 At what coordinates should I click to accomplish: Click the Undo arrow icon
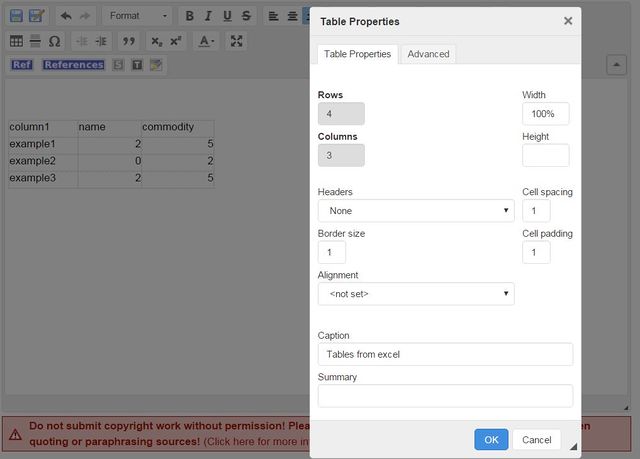tap(66, 16)
